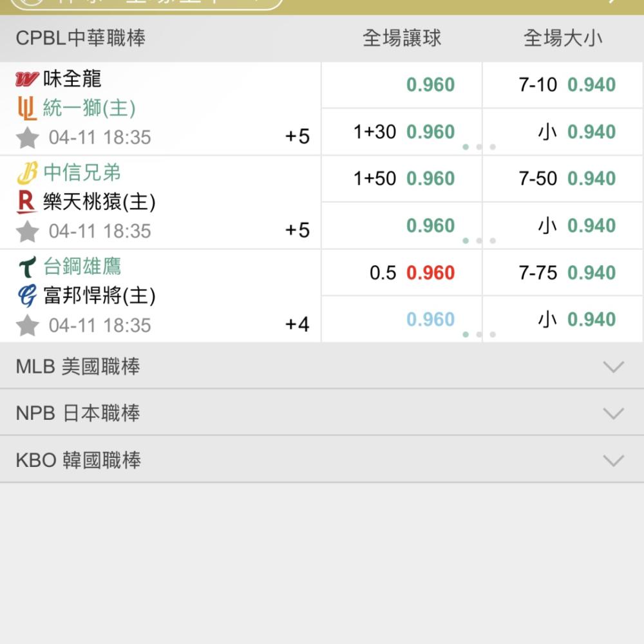Favorite the 中信兄弟 vs 樂天桃猿 match star
Screen dimensions: 644x644
[x=28, y=231]
